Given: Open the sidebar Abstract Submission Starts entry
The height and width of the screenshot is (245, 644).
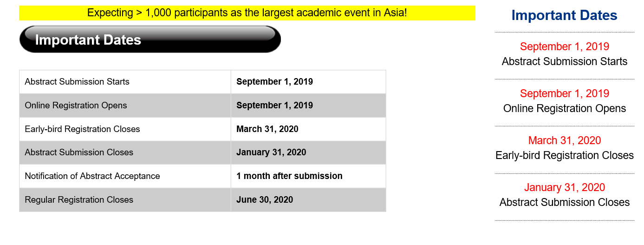Looking at the screenshot, I should click(x=565, y=61).
